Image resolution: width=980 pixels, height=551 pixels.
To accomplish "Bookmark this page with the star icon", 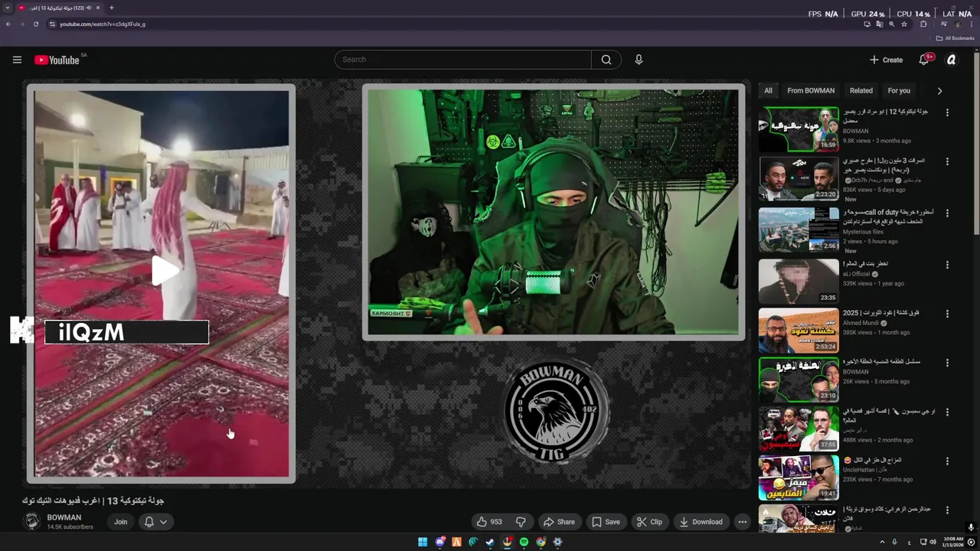I will [904, 24].
